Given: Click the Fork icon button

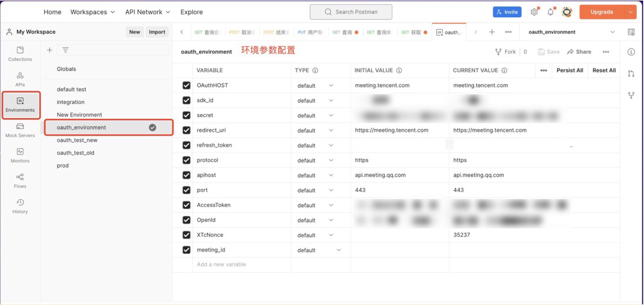Looking at the screenshot, I should coord(506,52).
